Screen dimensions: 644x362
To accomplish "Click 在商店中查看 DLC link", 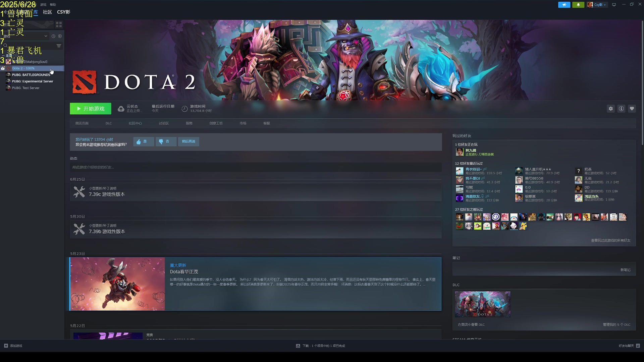I will point(471,325).
